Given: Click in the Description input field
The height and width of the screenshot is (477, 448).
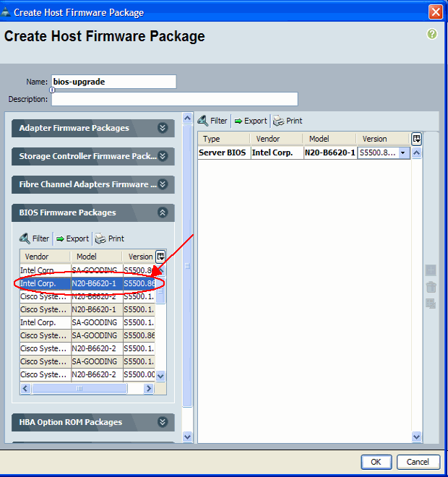Looking at the screenshot, I should pos(175,99).
